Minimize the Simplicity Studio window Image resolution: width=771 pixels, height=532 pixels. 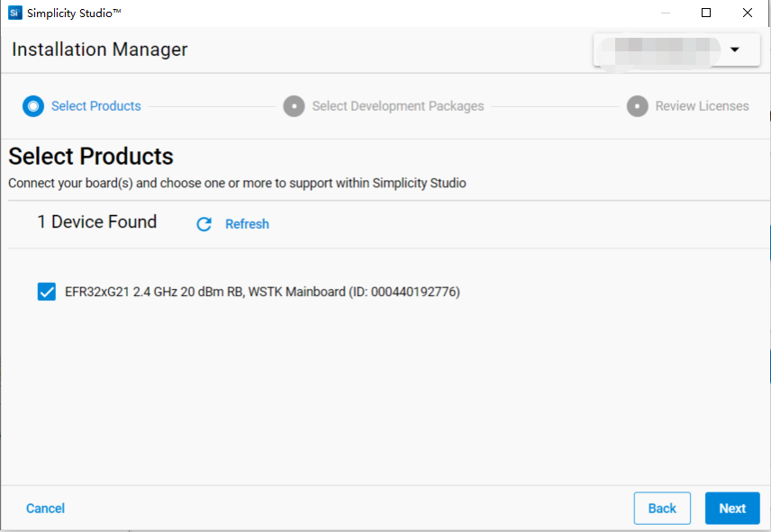[x=666, y=13]
